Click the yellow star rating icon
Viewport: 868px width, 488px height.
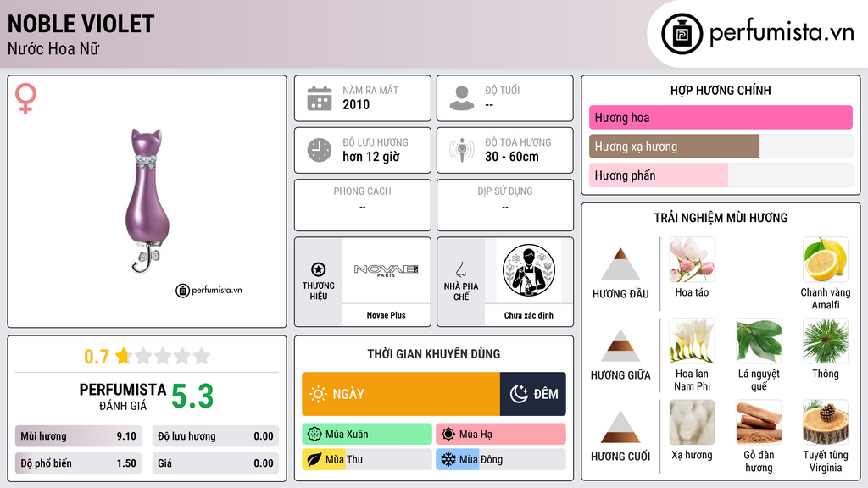tap(123, 355)
